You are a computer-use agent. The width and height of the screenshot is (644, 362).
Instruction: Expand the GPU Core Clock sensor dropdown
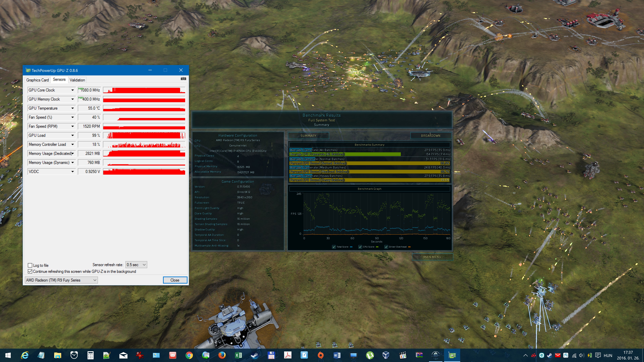(x=72, y=90)
